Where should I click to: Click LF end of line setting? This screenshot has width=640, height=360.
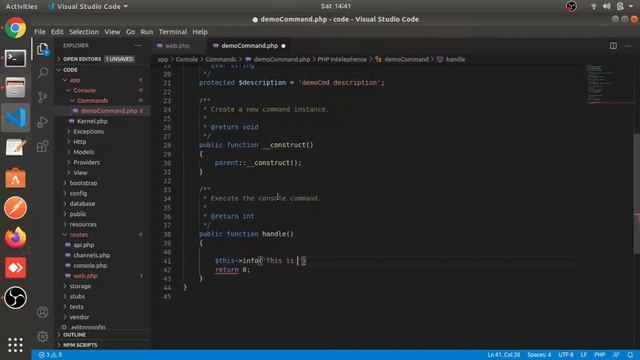(x=584, y=355)
